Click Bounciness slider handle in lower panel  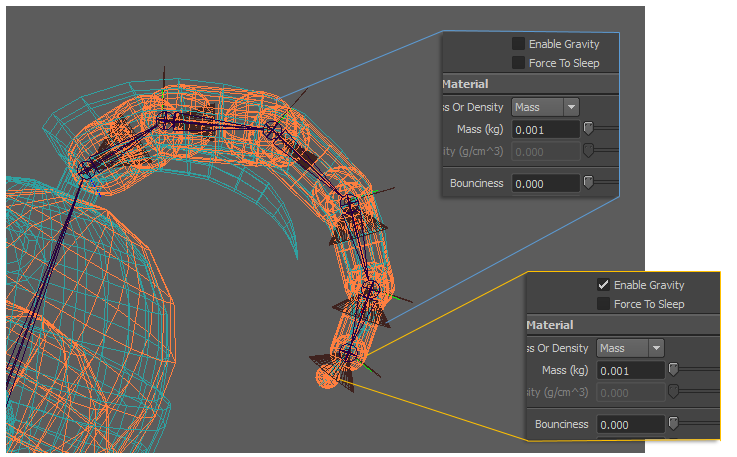[674, 423]
